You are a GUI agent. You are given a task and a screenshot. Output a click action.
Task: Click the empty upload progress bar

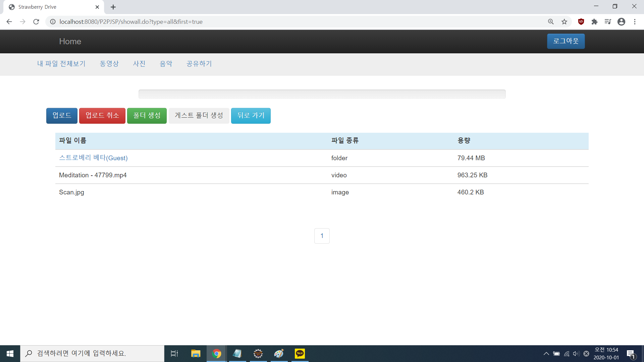pyautogui.click(x=322, y=94)
